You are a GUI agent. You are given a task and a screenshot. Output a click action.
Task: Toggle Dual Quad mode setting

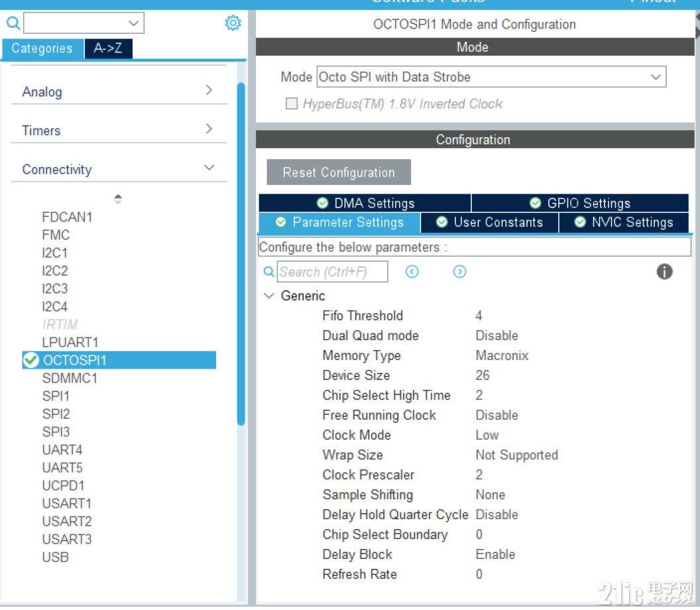click(496, 335)
